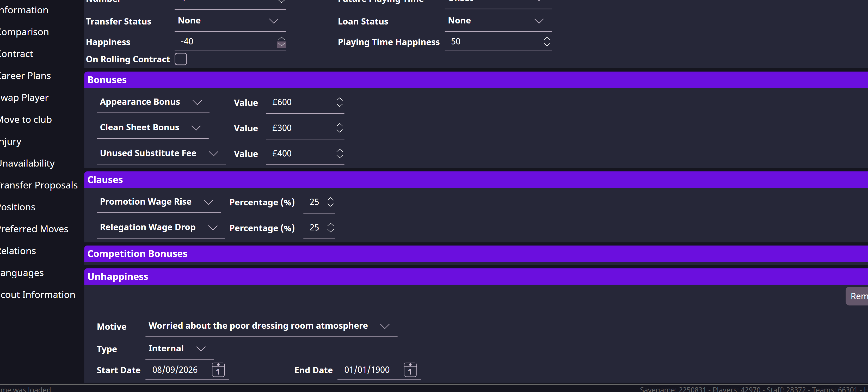Expand Loan Status dropdown

(498, 21)
